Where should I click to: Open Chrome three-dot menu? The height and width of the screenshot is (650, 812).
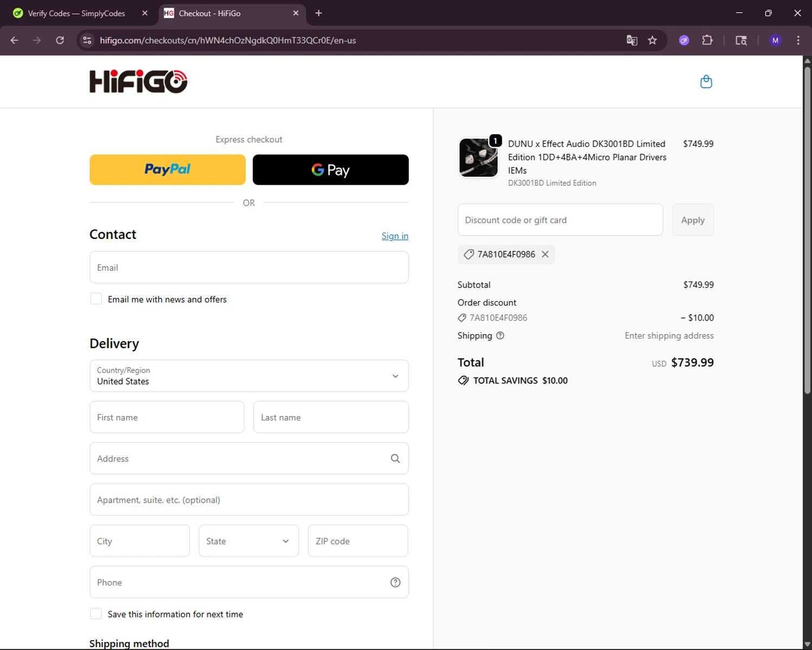pos(798,40)
